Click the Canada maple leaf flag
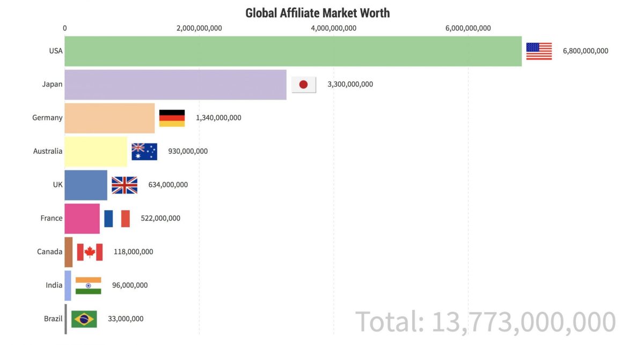 pyautogui.click(x=90, y=251)
